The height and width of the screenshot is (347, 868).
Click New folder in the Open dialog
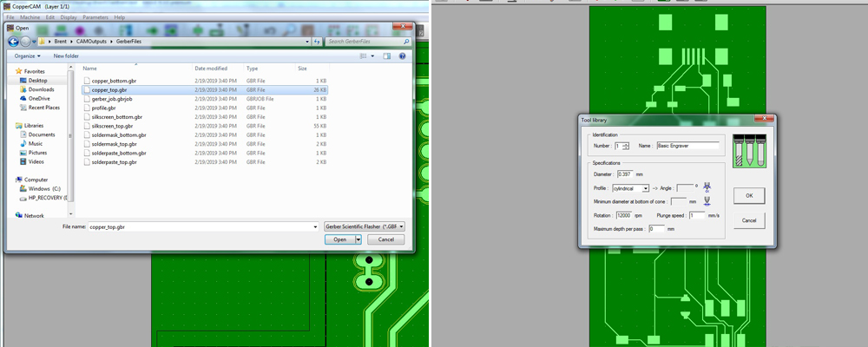[x=66, y=56]
